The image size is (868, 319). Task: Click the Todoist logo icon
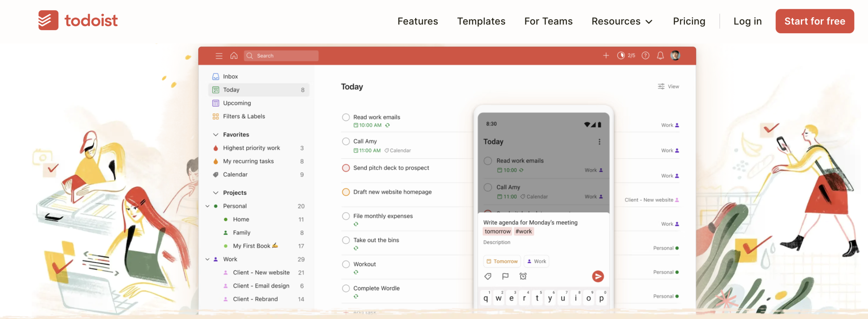(48, 20)
